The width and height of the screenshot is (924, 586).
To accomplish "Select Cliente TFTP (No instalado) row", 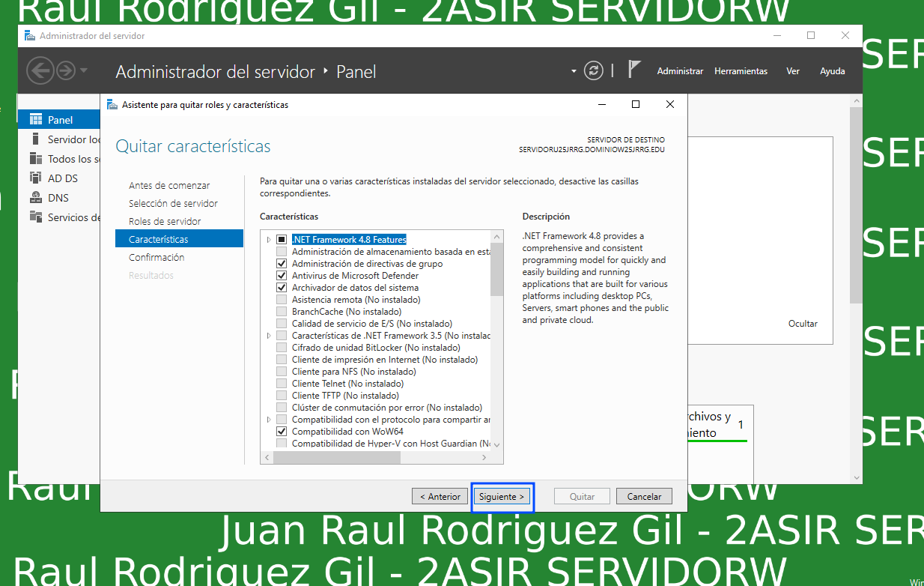I will pyautogui.click(x=345, y=396).
